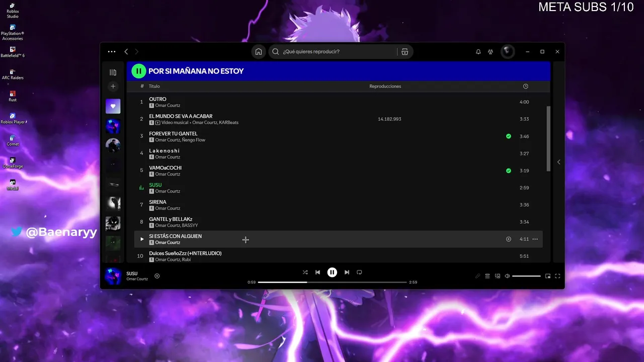Toggle shuffle playback
The width and height of the screenshot is (644, 362).
coord(305,272)
